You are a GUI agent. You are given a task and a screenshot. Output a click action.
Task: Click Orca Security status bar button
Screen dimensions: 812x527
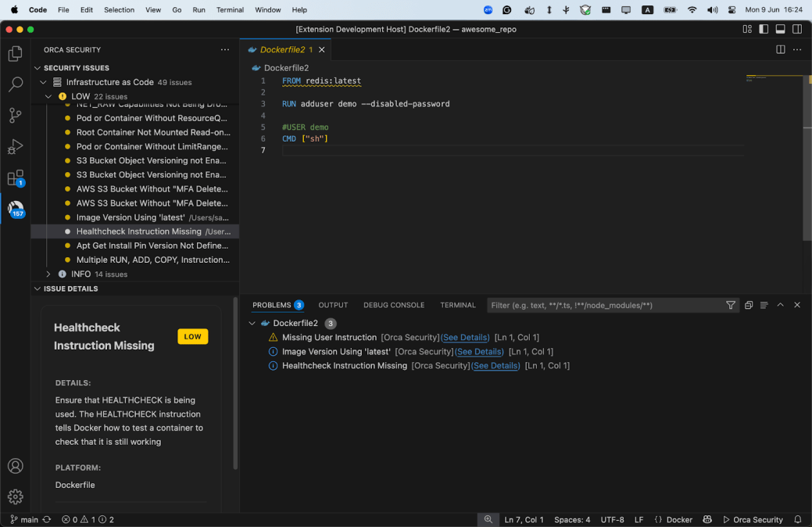tap(753, 520)
